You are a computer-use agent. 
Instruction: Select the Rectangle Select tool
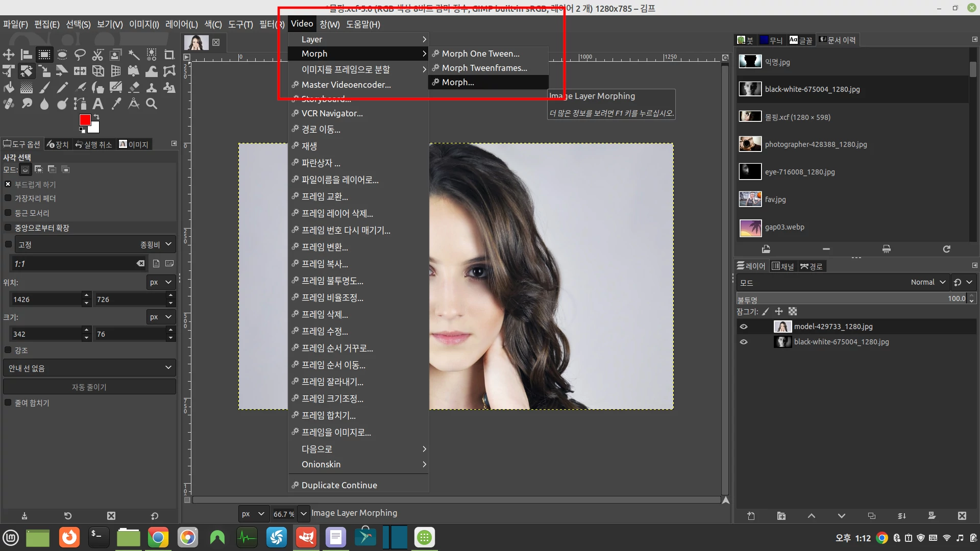[x=44, y=55]
